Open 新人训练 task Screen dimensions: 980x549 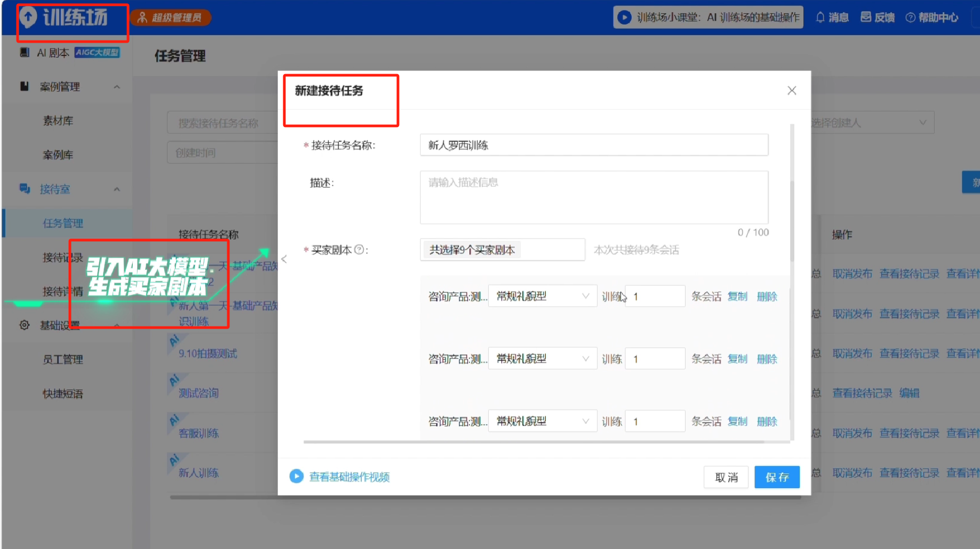pos(198,473)
